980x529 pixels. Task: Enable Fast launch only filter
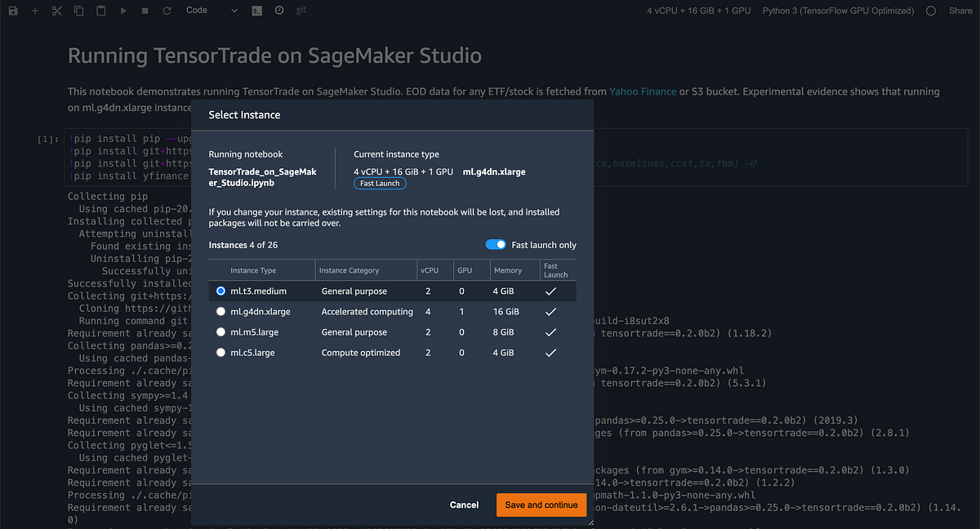click(x=497, y=245)
